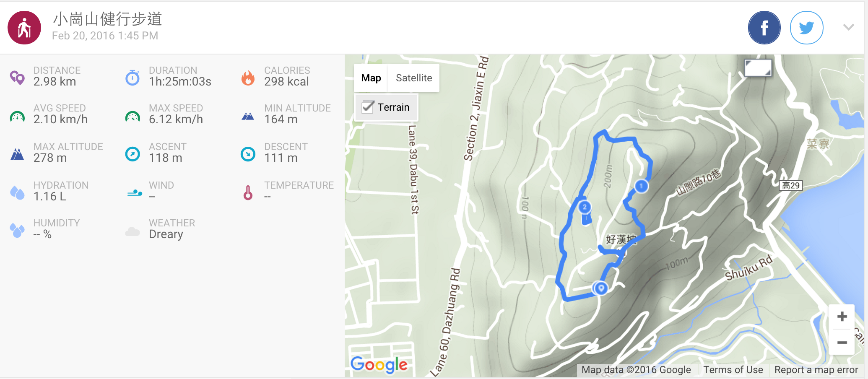Click the distance pin icon

coord(17,78)
